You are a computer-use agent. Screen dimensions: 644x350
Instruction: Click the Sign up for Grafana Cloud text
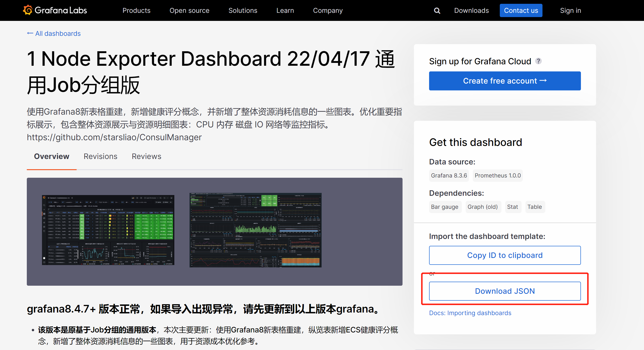tap(480, 61)
